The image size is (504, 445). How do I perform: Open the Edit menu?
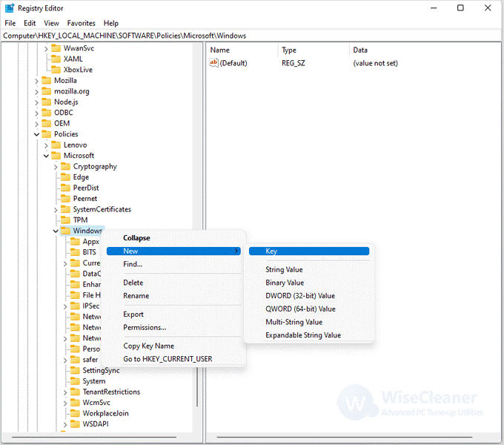pyautogui.click(x=30, y=23)
